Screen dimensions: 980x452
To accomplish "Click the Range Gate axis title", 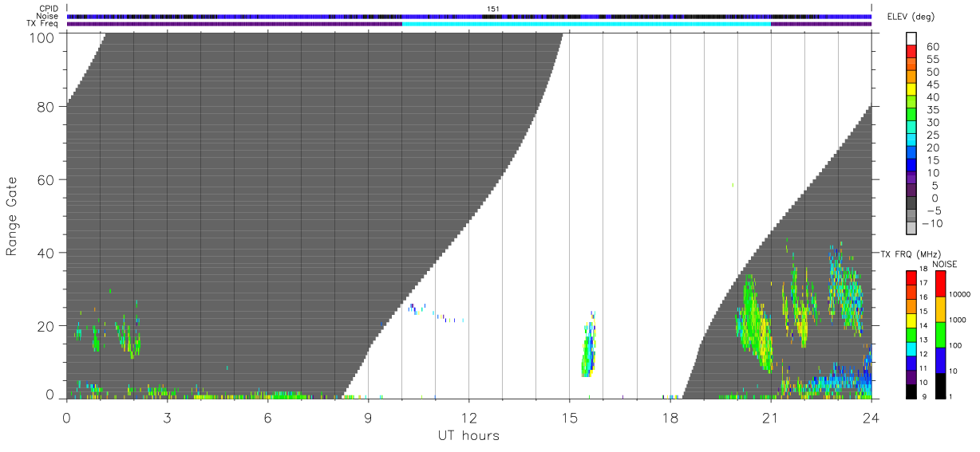I will pos(12,217).
